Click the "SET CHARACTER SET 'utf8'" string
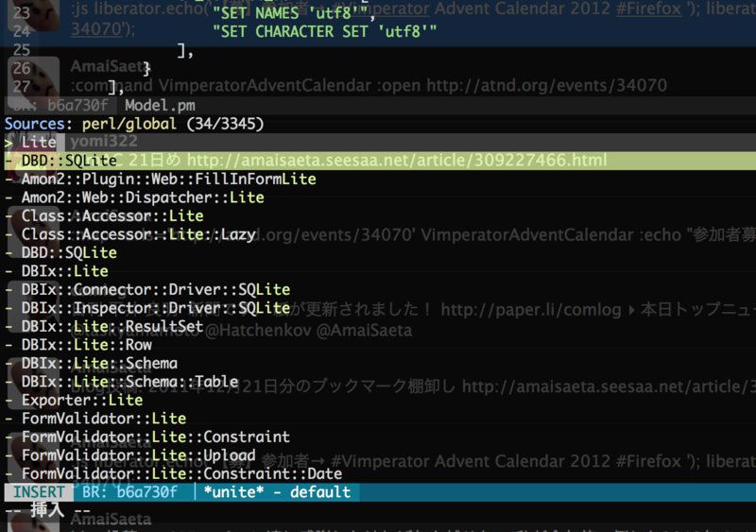 [324, 31]
